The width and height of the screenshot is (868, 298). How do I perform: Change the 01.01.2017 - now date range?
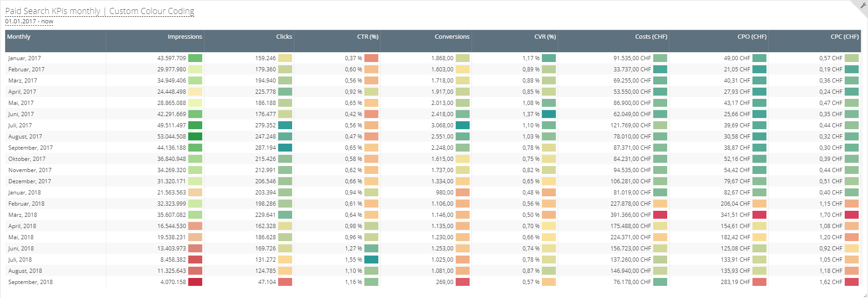pos(29,21)
